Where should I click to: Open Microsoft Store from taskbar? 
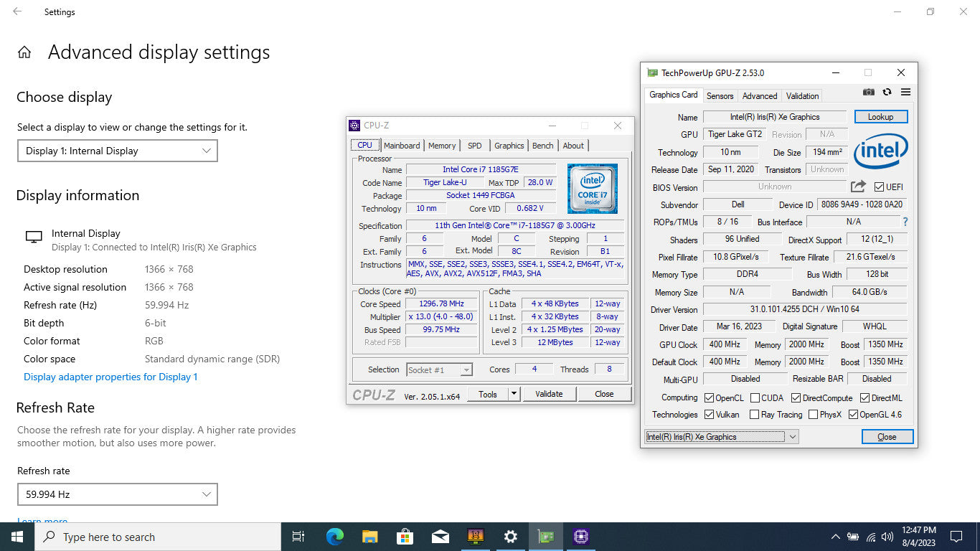click(x=405, y=537)
